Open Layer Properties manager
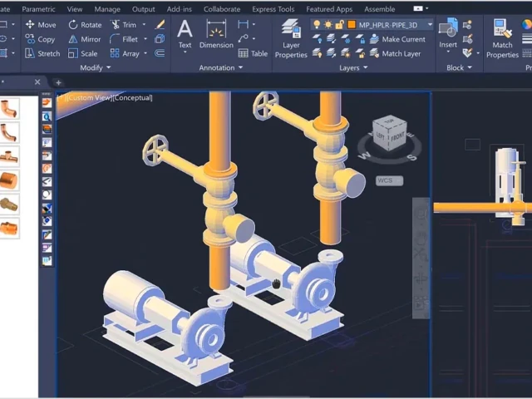This screenshot has height=399, width=532. 291,38
